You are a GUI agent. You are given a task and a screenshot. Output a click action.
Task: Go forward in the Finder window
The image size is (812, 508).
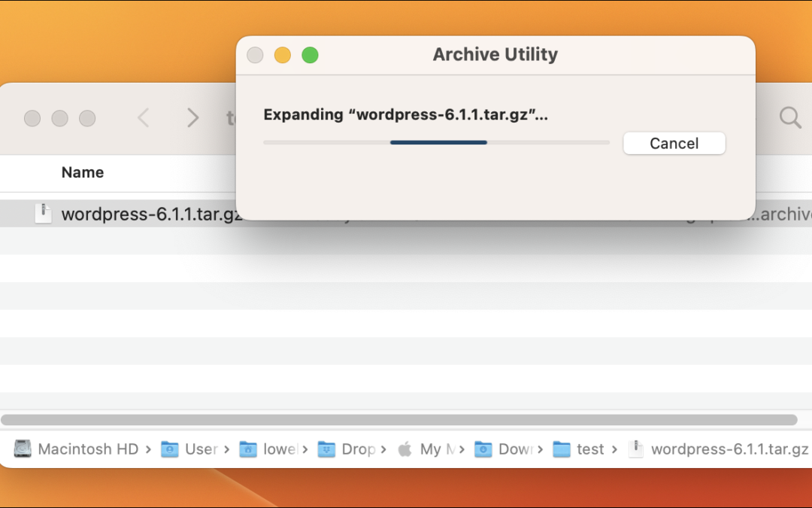click(192, 117)
